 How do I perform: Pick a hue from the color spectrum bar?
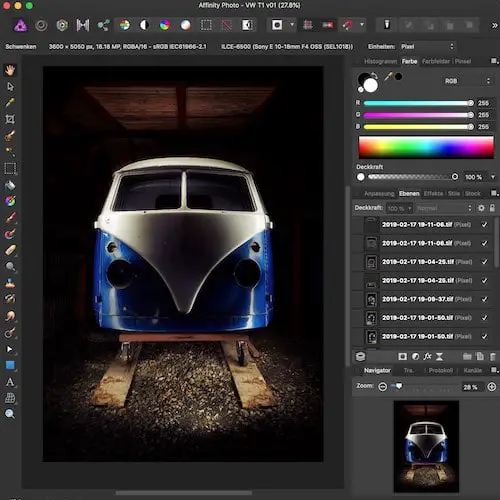pos(426,147)
